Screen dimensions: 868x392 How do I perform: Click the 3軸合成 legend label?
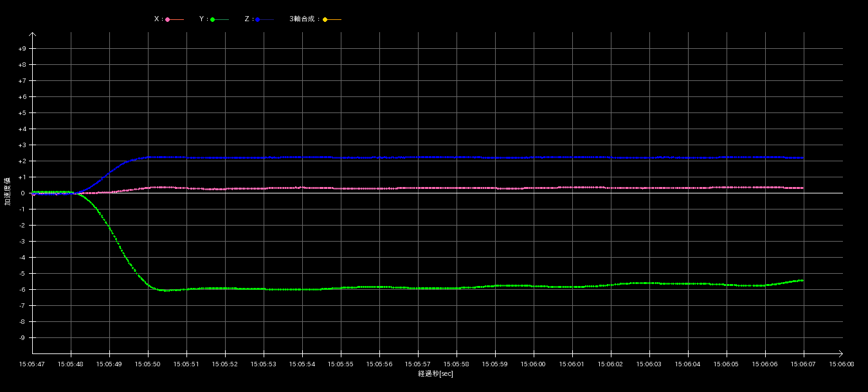[304, 19]
